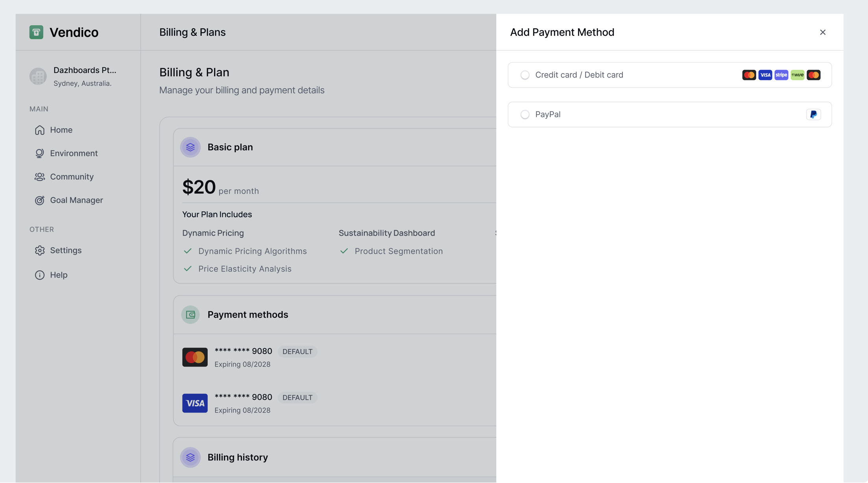868x483 pixels.
Task: Click the Visa icon in card options
Action: point(765,75)
